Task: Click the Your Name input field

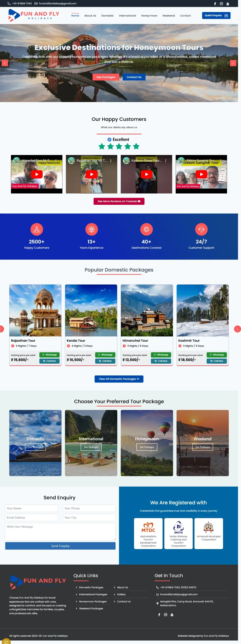Action: click(32, 508)
